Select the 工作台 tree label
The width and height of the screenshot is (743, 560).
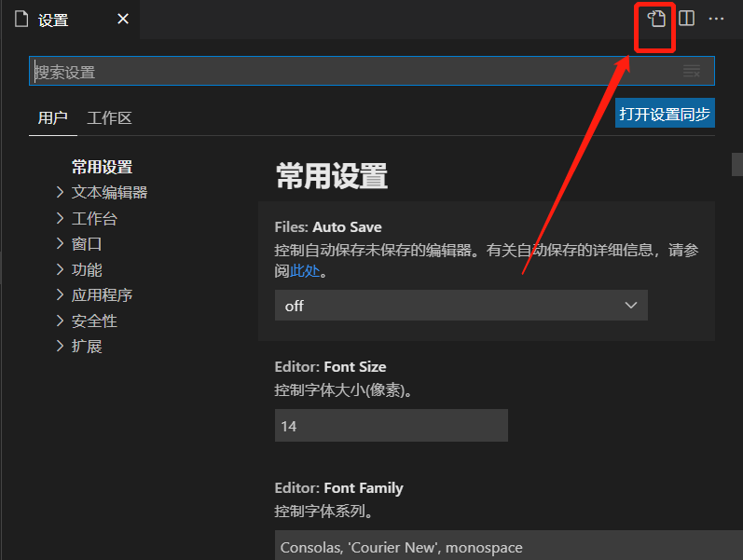click(94, 218)
